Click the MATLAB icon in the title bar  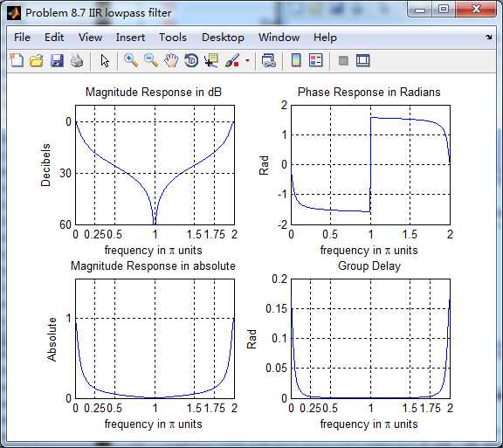14,13
